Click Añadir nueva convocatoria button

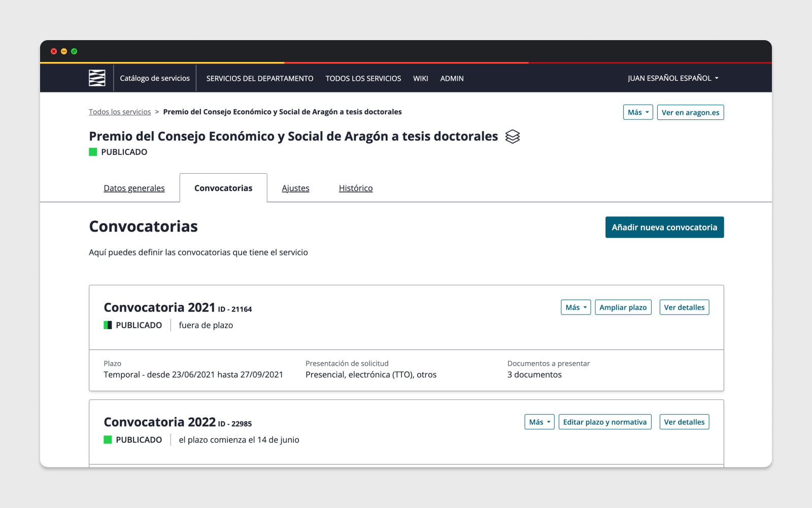(665, 227)
